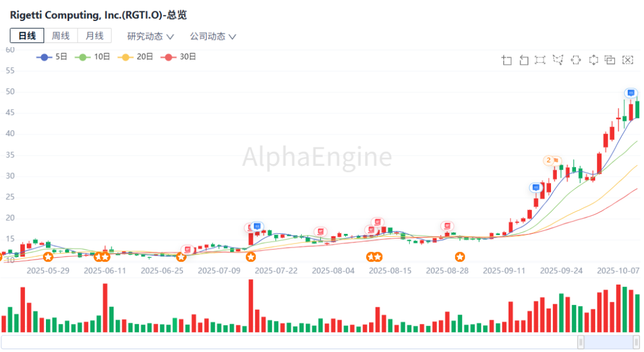The image size is (644, 352).
Task: Expand the 研究动态 dropdown
Action: point(150,36)
